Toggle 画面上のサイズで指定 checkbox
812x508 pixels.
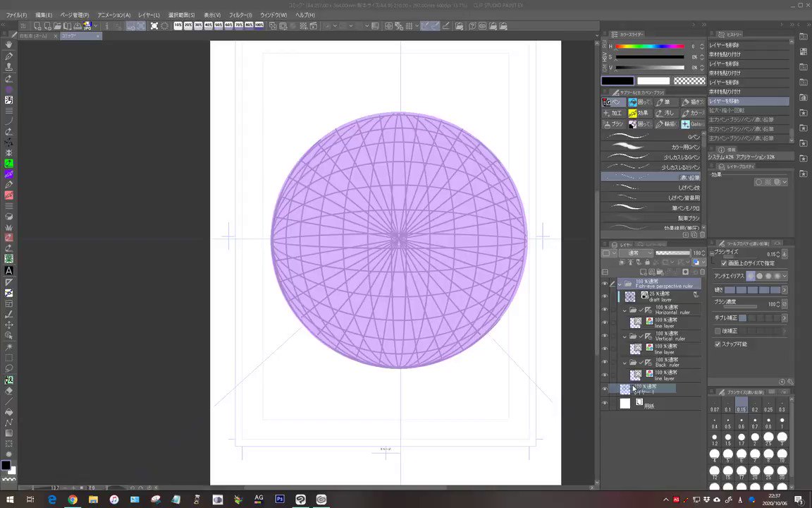pyautogui.click(x=724, y=263)
